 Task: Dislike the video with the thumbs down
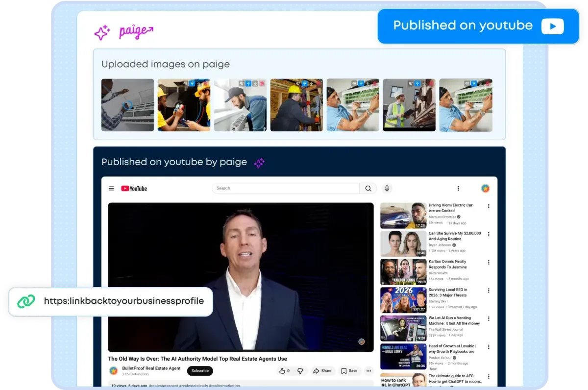tap(300, 371)
